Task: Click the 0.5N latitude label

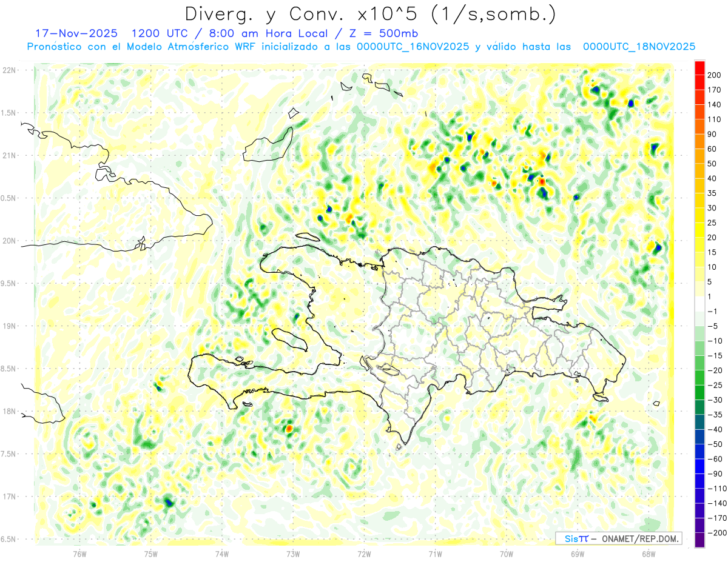Action: 8,198
